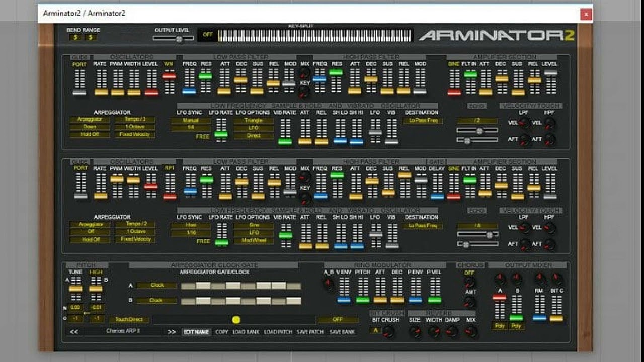Open the echo / 2 division dropdown
Viewport: 644px width, 362px height.
pyautogui.click(x=477, y=121)
